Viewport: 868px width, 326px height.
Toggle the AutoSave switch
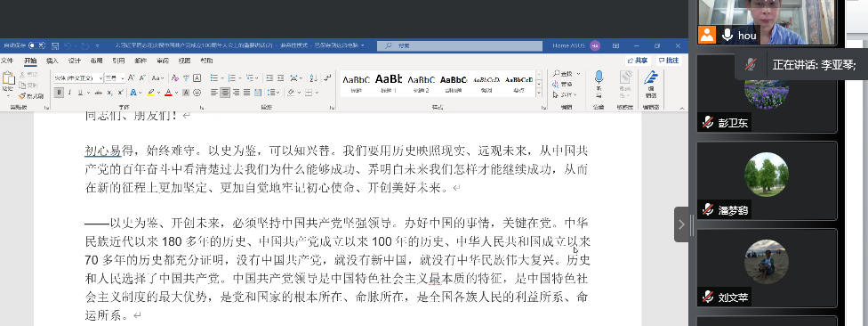(36, 45)
